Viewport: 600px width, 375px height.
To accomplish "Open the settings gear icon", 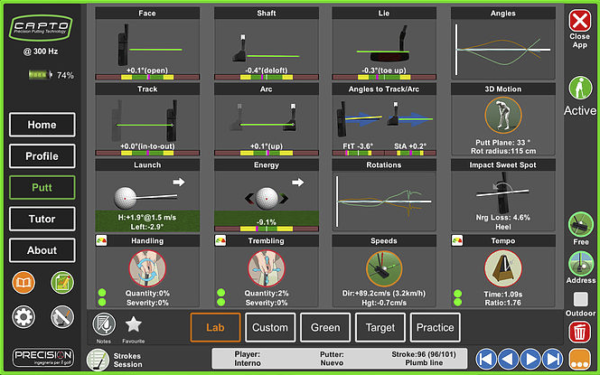I will [x=23, y=317].
